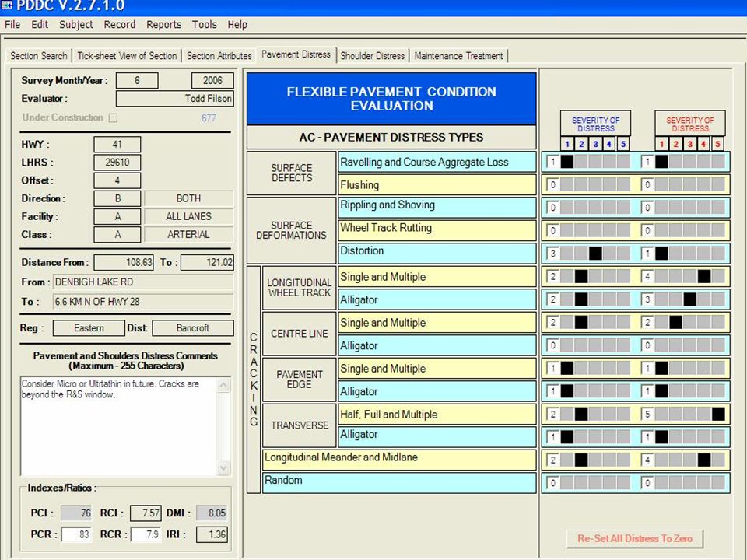Go to the Section Attributes tab

click(219, 56)
